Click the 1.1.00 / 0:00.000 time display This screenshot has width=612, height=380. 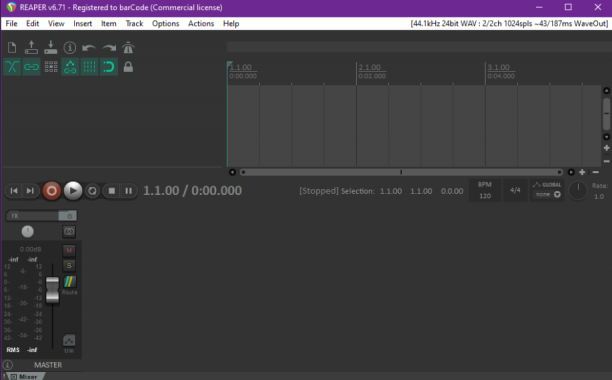192,191
